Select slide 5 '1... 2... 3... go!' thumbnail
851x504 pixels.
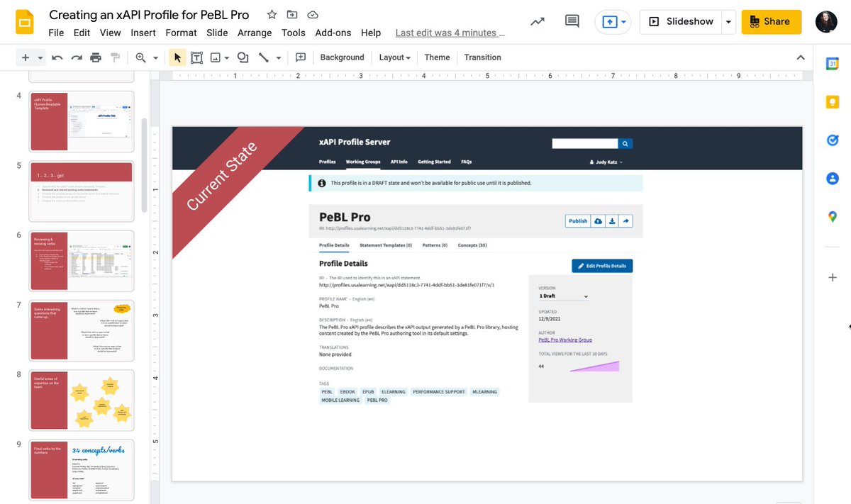tap(81, 191)
